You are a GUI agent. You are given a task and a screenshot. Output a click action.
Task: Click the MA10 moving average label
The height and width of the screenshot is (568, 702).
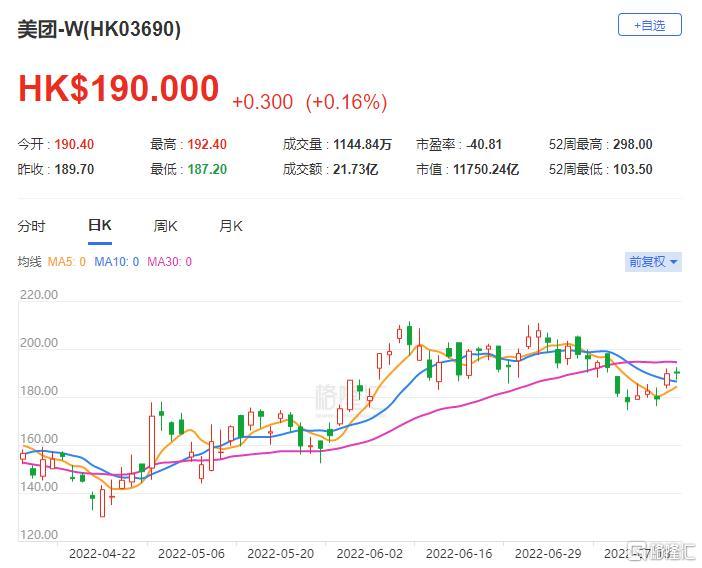click(116, 262)
